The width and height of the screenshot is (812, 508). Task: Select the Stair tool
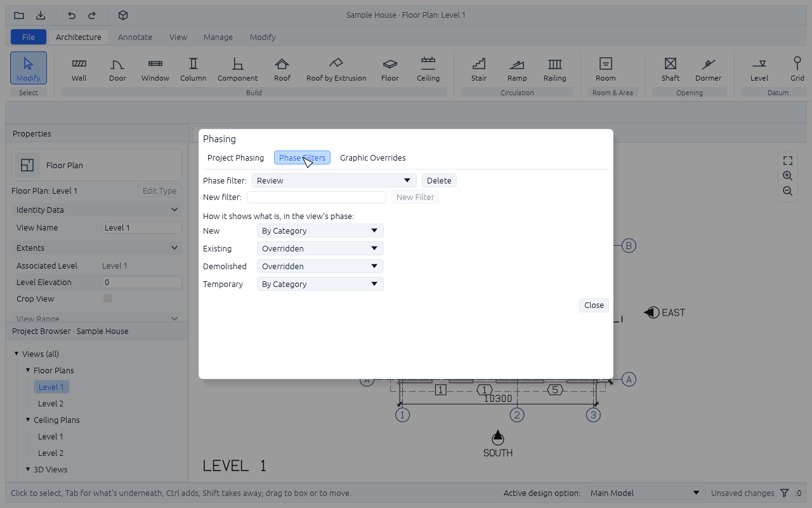(x=479, y=69)
